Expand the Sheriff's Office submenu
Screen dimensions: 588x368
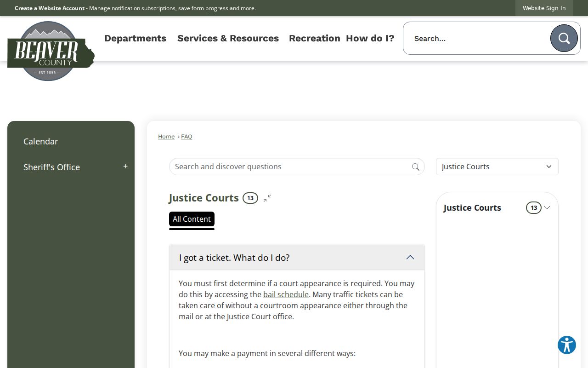(125, 167)
